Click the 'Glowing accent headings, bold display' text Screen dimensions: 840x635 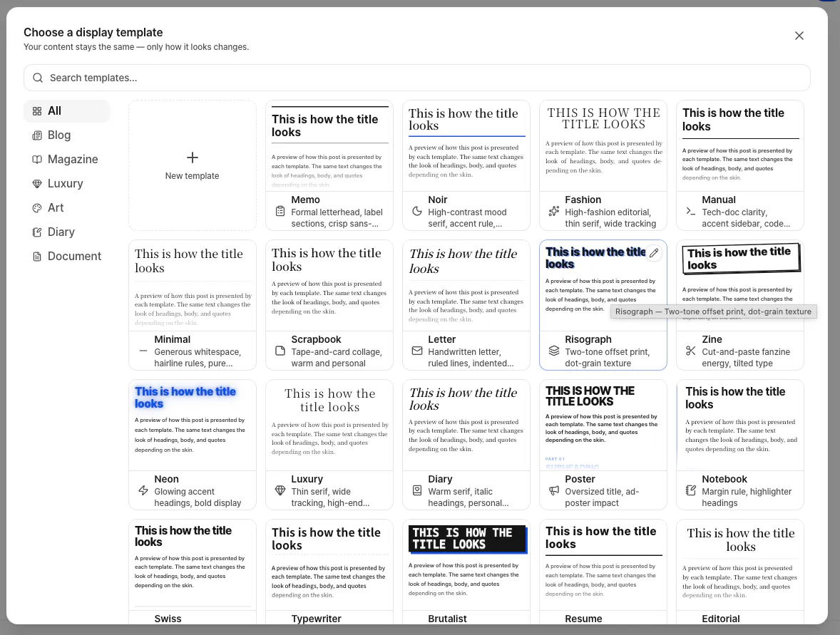coord(198,497)
